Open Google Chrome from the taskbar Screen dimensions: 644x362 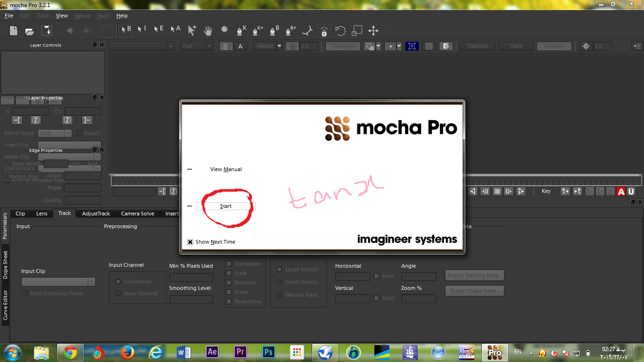coord(70,352)
